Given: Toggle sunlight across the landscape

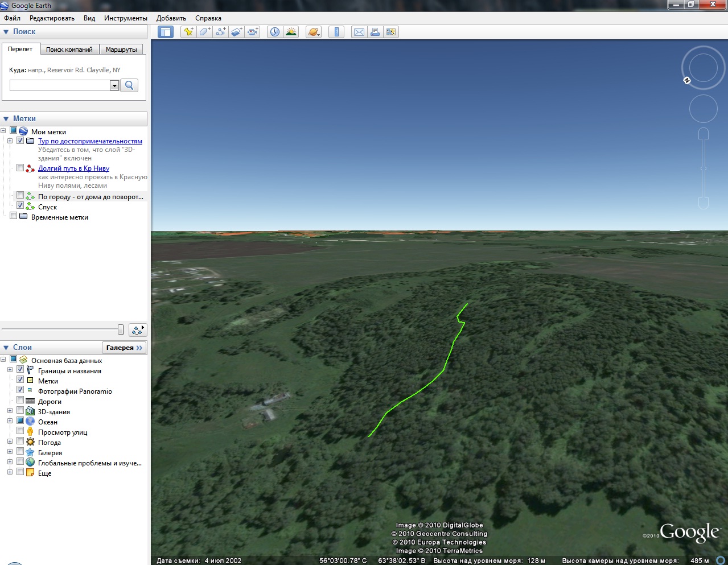Looking at the screenshot, I should click(291, 32).
